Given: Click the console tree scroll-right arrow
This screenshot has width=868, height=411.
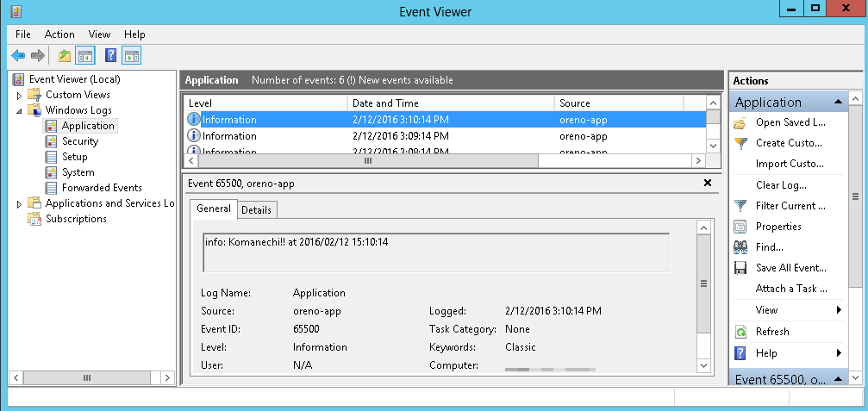Looking at the screenshot, I should (168, 377).
